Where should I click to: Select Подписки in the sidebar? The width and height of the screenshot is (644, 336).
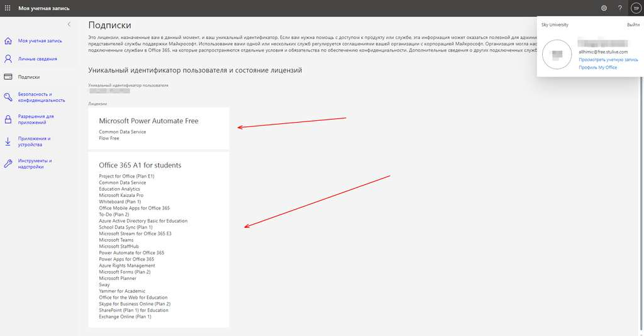(29, 77)
